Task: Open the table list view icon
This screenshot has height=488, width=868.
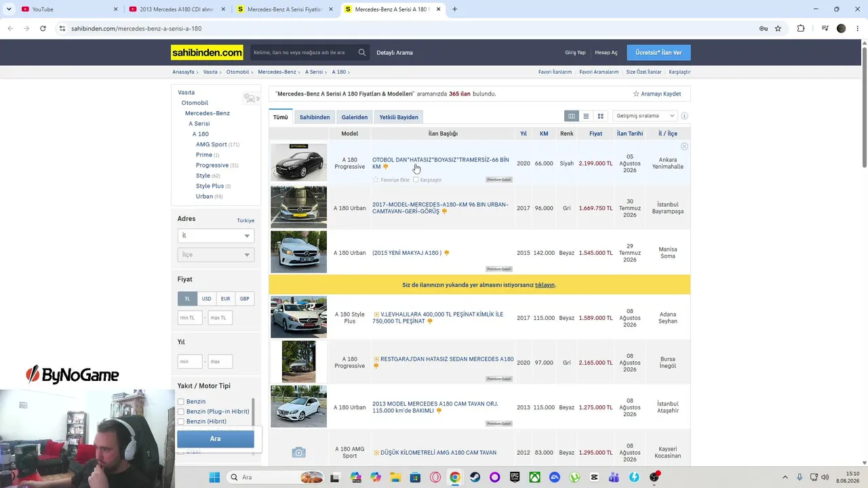Action: 572,116
